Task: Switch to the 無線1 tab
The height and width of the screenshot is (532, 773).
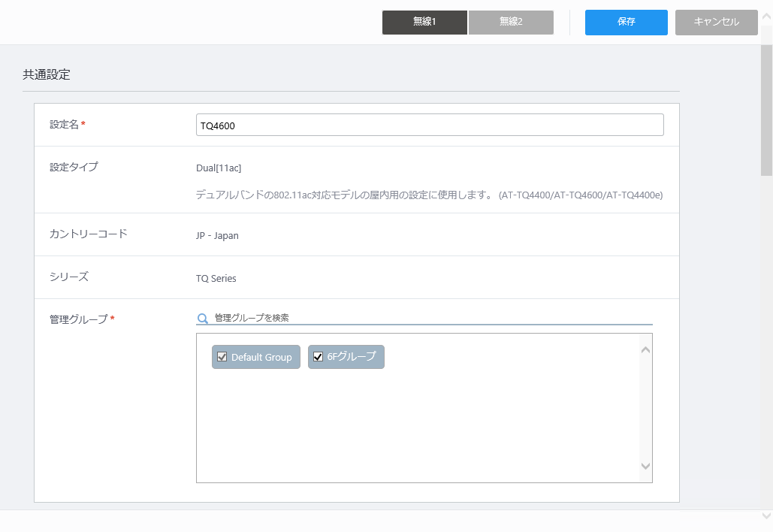Action: click(x=424, y=23)
